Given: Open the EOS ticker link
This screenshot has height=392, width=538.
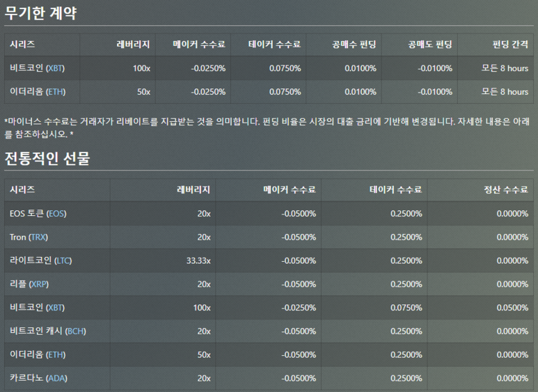Looking at the screenshot, I should tap(56, 214).
